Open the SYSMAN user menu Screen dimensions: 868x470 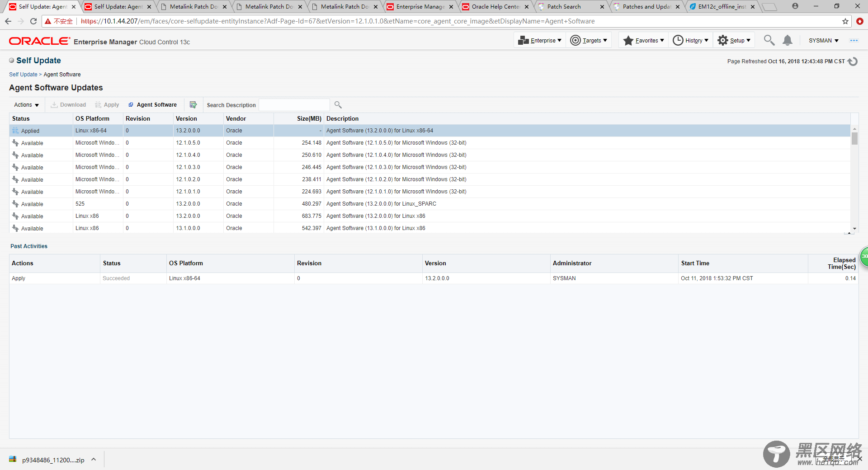click(x=823, y=41)
